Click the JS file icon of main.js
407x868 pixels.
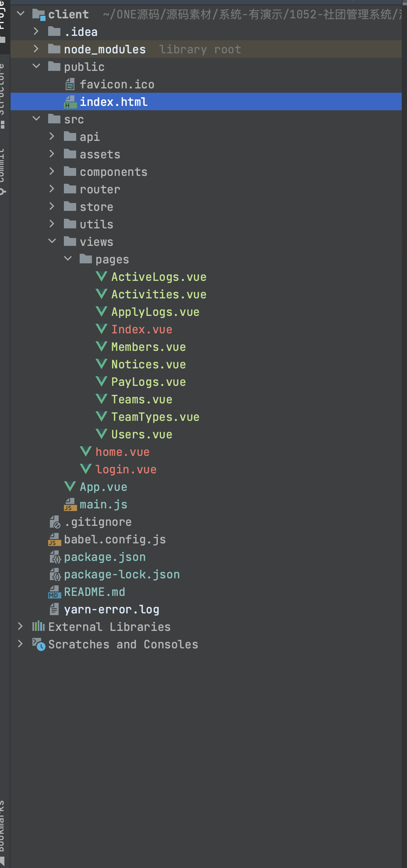70,504
